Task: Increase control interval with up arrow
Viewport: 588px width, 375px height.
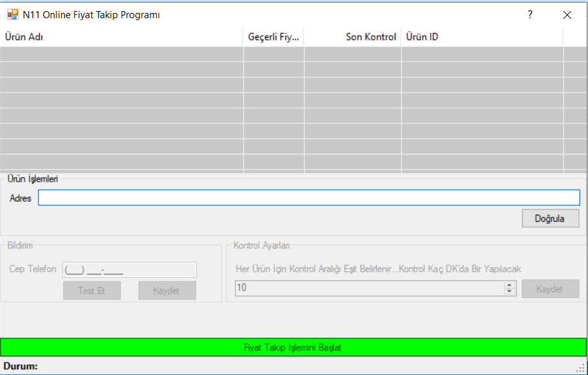Action: click(x=510, y=285)
